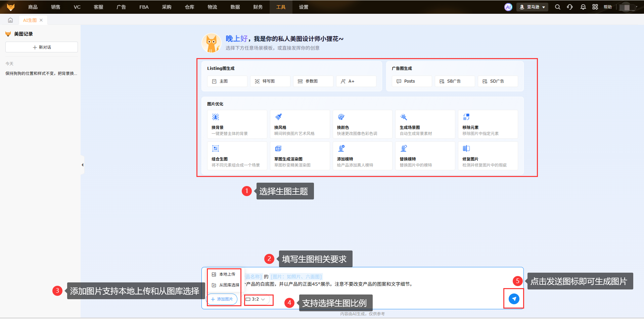This screenshot has width=644, height=319.
Task: Open the notifications bell icon
Action: coord(583,7)
